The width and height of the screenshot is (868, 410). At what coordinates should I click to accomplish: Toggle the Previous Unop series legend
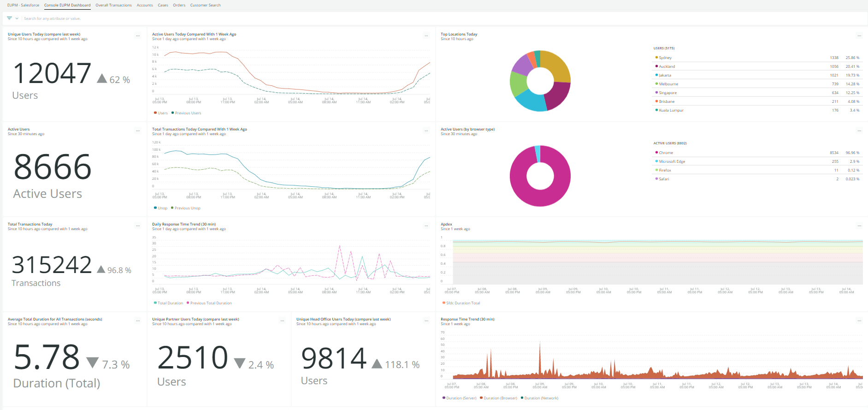pyautogui.click(x=186, y=208)
